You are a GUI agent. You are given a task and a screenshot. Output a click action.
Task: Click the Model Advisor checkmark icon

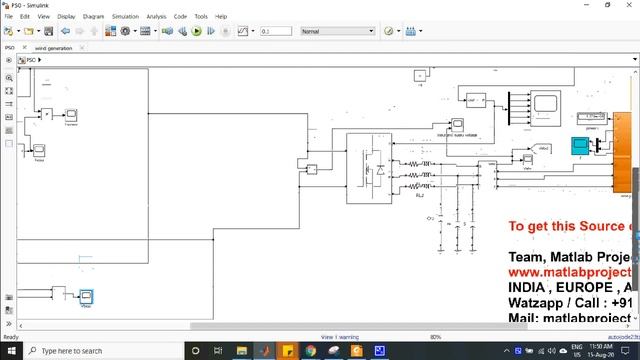389,31
